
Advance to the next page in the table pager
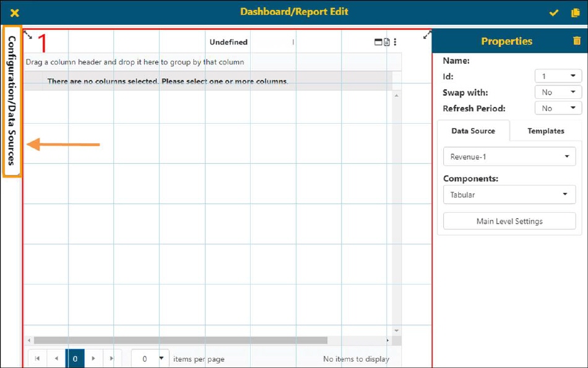click(x=93, y=358)
